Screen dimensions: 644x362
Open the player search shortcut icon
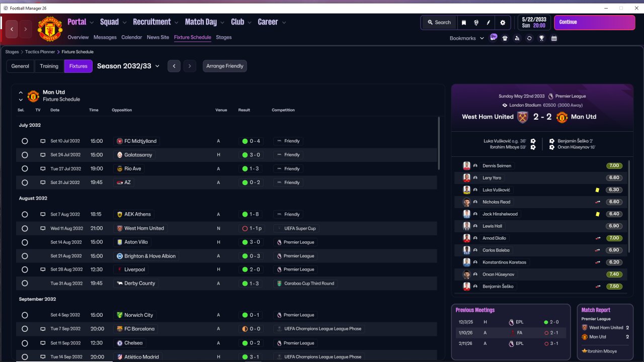517,38
